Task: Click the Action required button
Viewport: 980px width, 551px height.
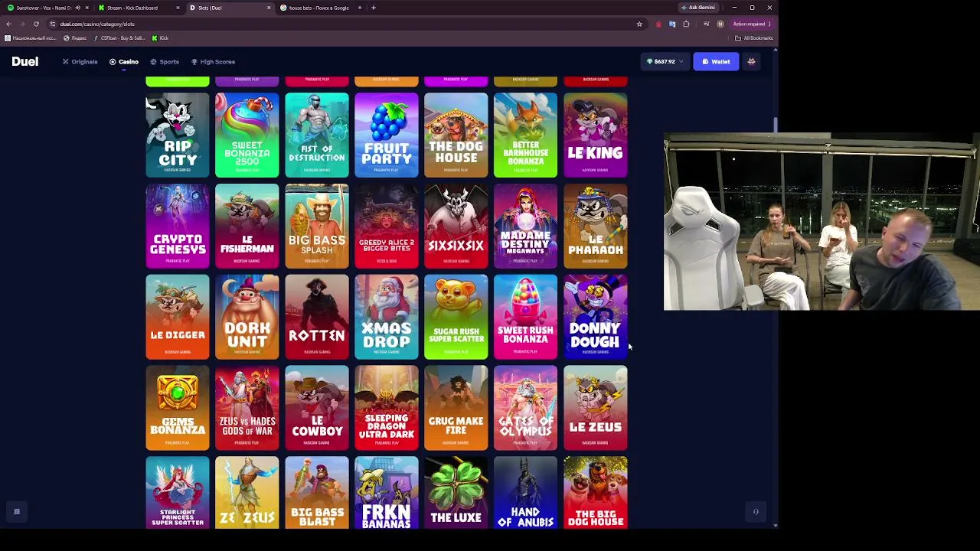Action: (x=751, y=24)
